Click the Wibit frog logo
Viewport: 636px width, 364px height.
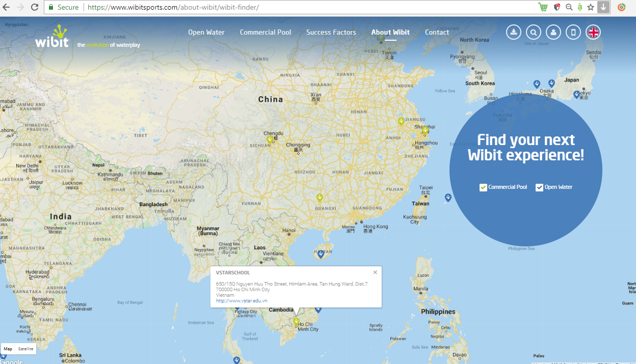pyautogui.click(x=51, y=37)
